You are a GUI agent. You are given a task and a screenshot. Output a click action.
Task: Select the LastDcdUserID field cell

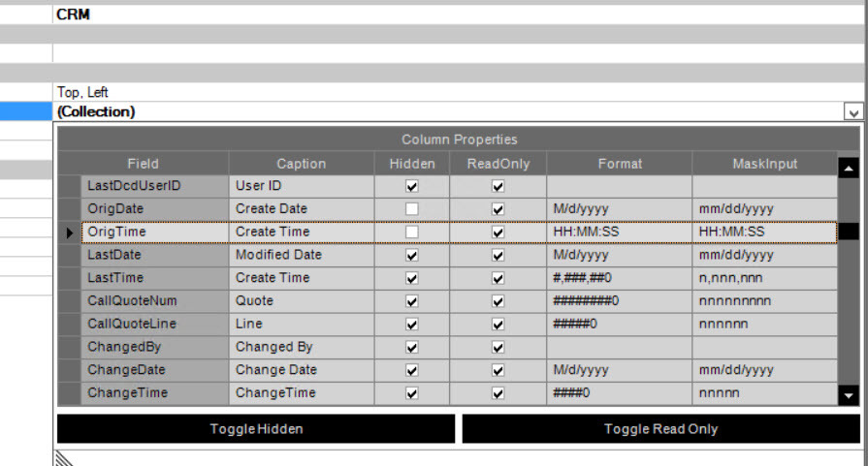155,186
